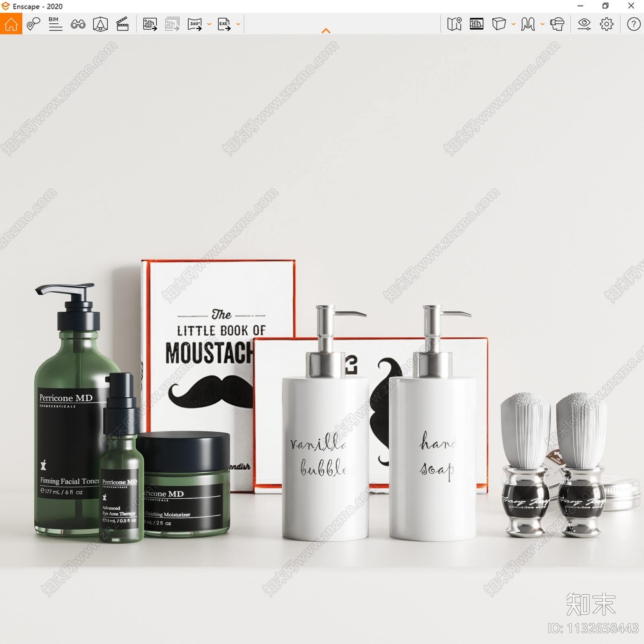The height and width of the screenshot is (644, 644).
Task: Open the rendered image panel icon
Action: [x=477, y=24]
